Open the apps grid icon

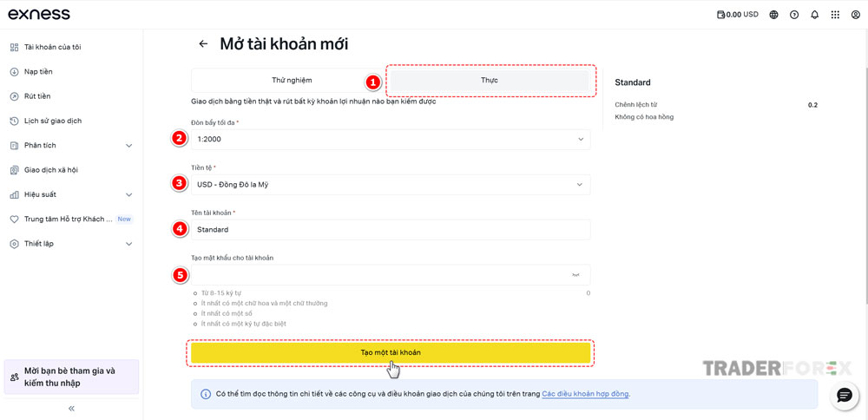click(835, 15)
